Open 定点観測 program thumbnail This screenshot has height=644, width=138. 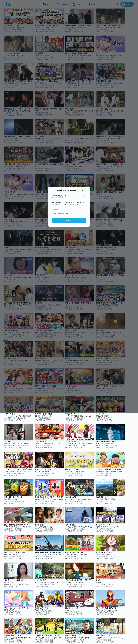19,432
